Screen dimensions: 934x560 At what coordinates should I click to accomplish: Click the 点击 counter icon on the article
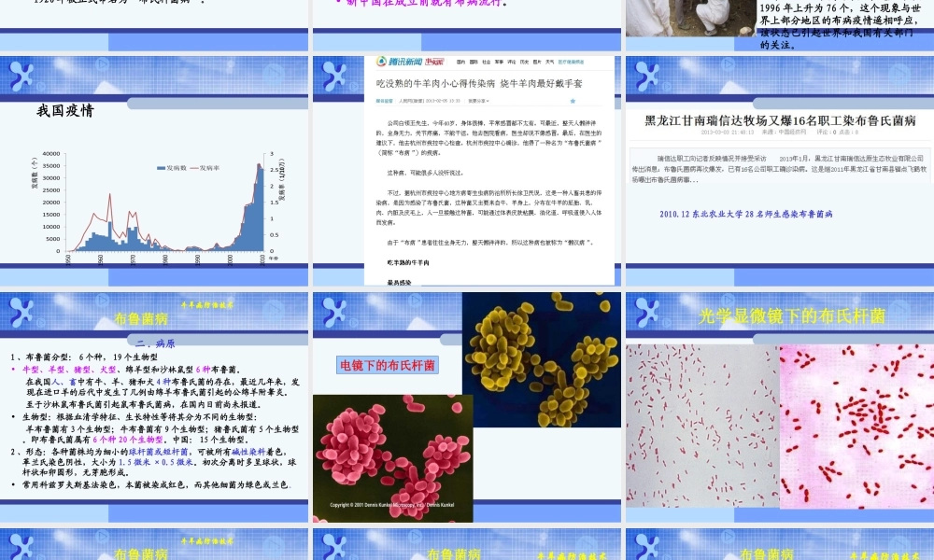click(848, 133)
